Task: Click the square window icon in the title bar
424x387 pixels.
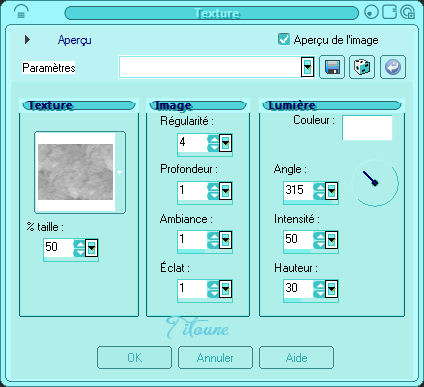Action: coord(389,12)
